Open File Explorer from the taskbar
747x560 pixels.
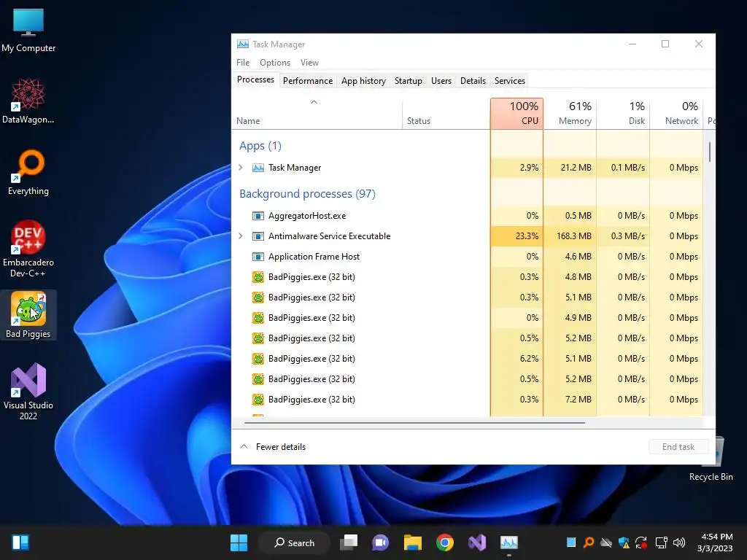point(413,542)
